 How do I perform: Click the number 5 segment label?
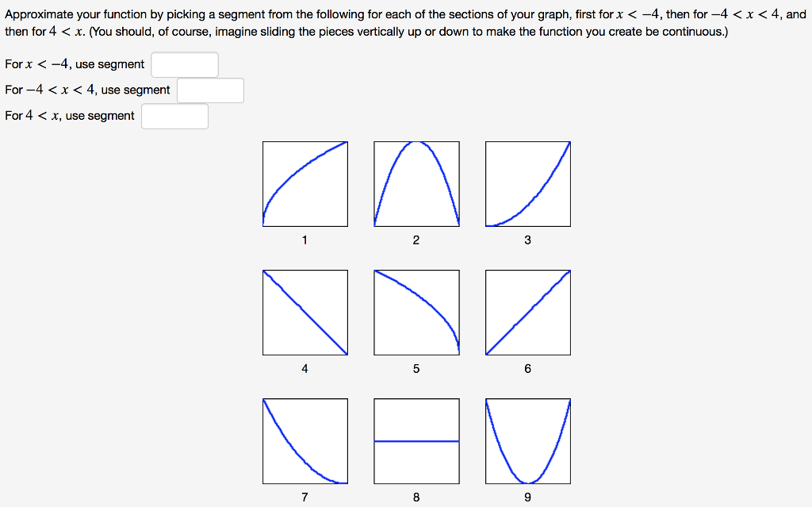pos(416,368)
